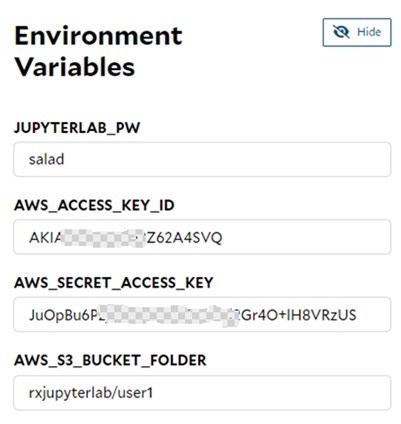Click the JUPYTERLAB_PW label
Image resolution: width=401 pixels, height=424 pixels.
coord(77,128)
